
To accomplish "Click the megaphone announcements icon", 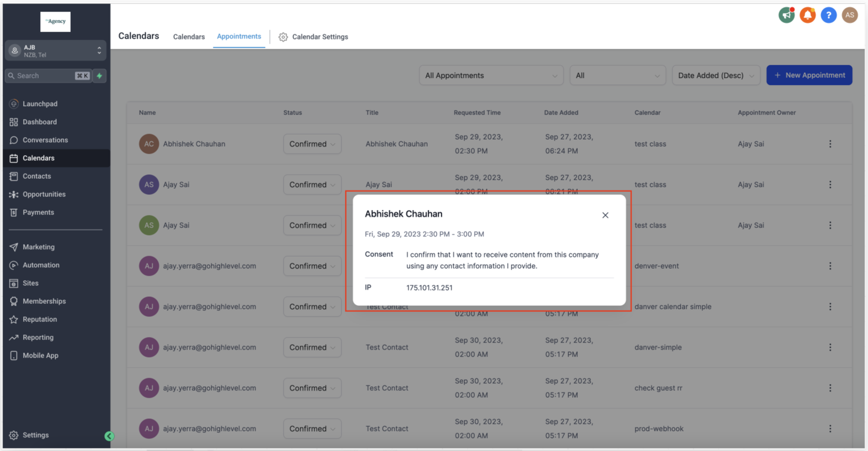I will 786,15.
